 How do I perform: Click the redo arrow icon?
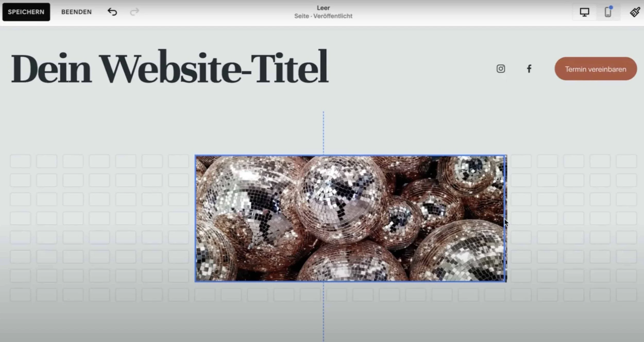click(x=134, y=12)
